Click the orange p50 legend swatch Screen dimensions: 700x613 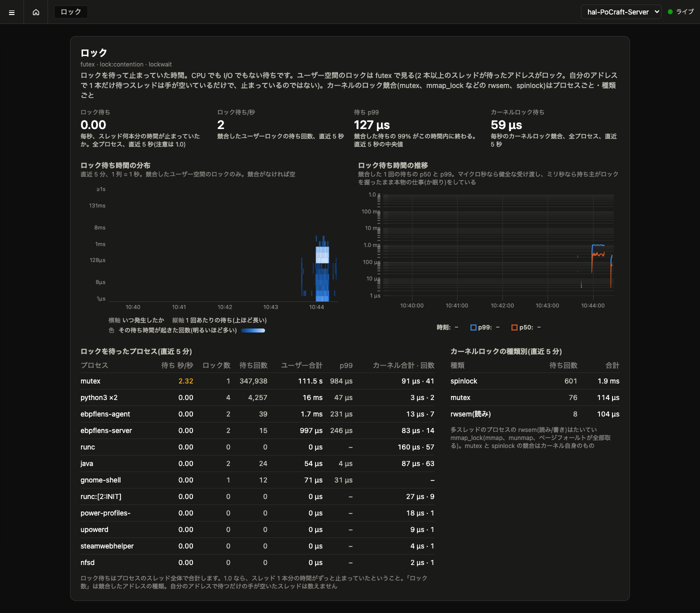pos(514,327)
